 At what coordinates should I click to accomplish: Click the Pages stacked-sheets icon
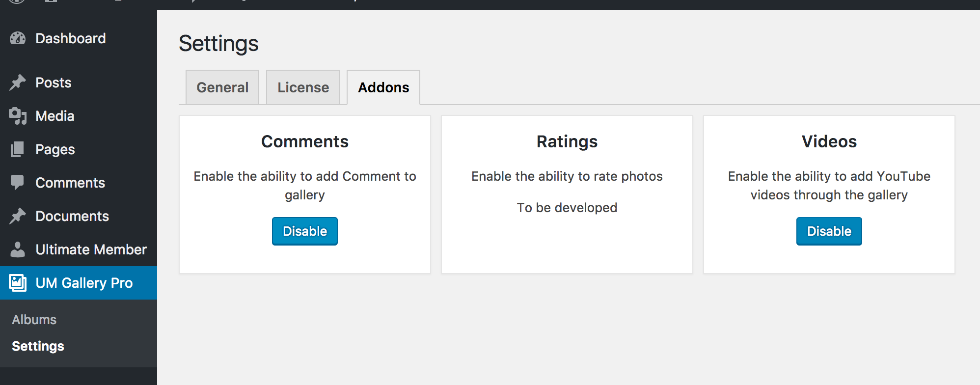[18, 149]
